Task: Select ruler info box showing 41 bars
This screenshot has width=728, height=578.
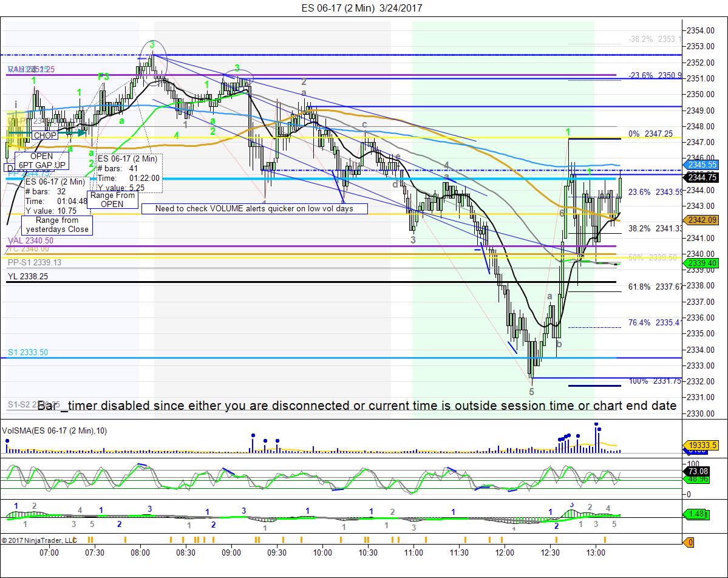Action: (x=129, y=173)
